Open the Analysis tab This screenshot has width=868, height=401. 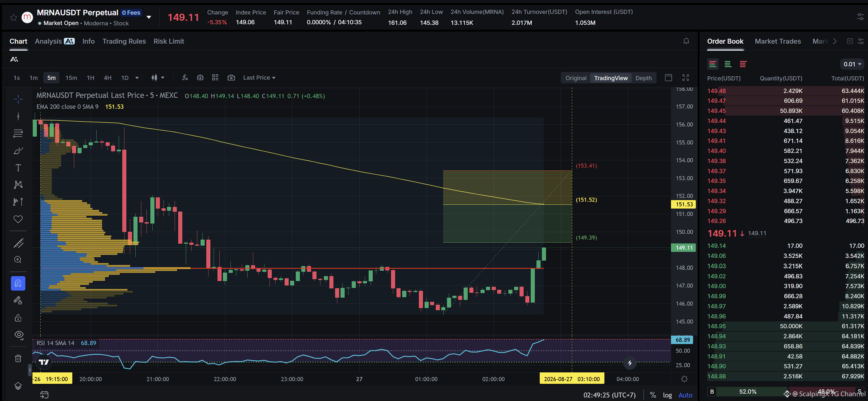55,41
